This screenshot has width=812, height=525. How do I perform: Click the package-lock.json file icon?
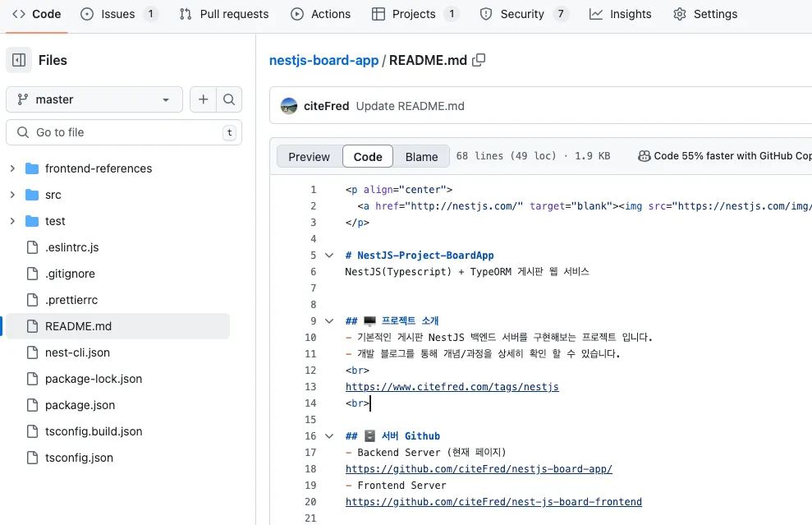pos(32,379)
